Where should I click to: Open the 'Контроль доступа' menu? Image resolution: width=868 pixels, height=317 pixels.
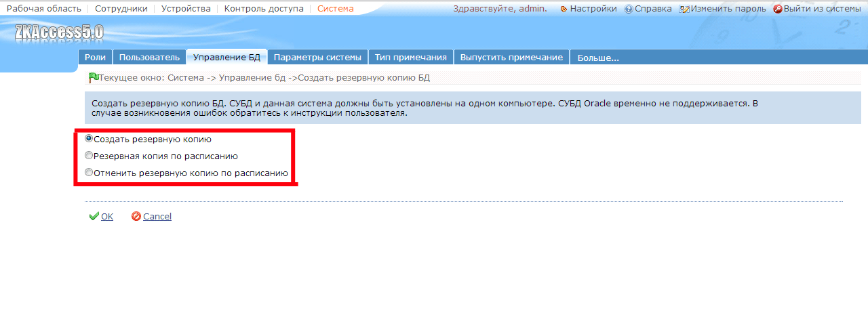click(x=264, y=9)
